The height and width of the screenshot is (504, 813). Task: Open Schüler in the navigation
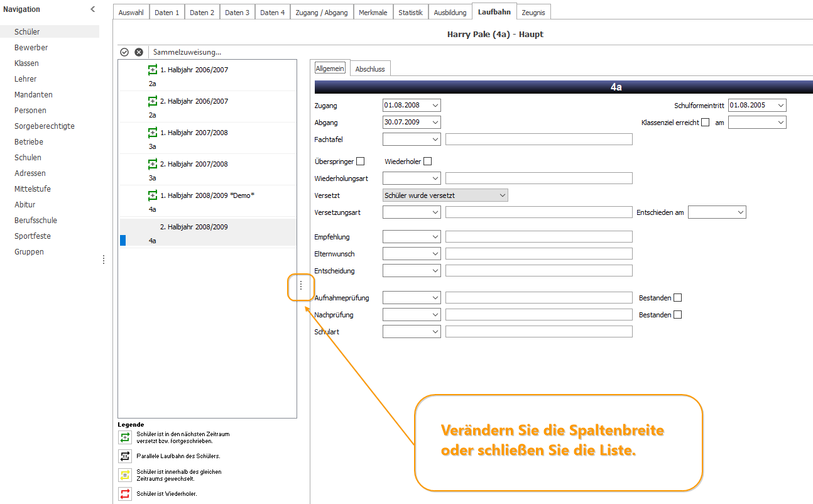click(x=50, y=31)
